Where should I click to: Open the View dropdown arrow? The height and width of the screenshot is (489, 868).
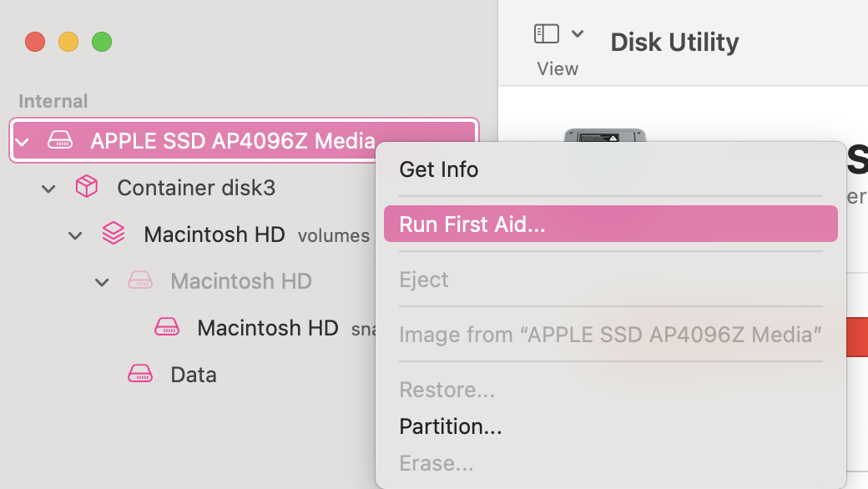point(578,34)
